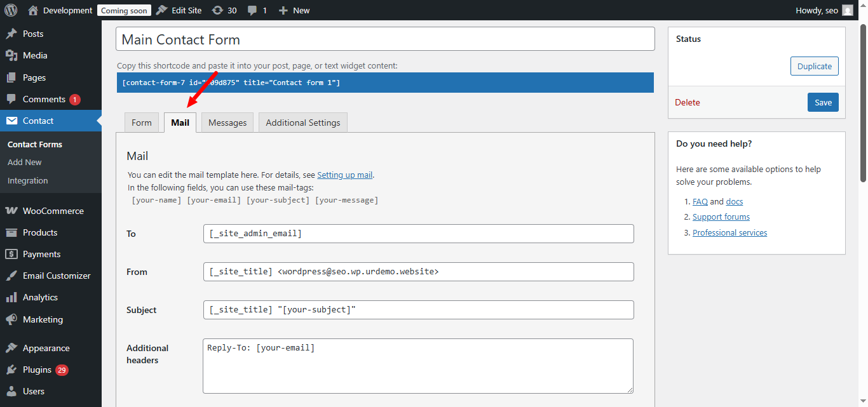Click the Additional headers textarea
Screen dimensions: 868x407
pyautogui.click(x=418, y=366)
